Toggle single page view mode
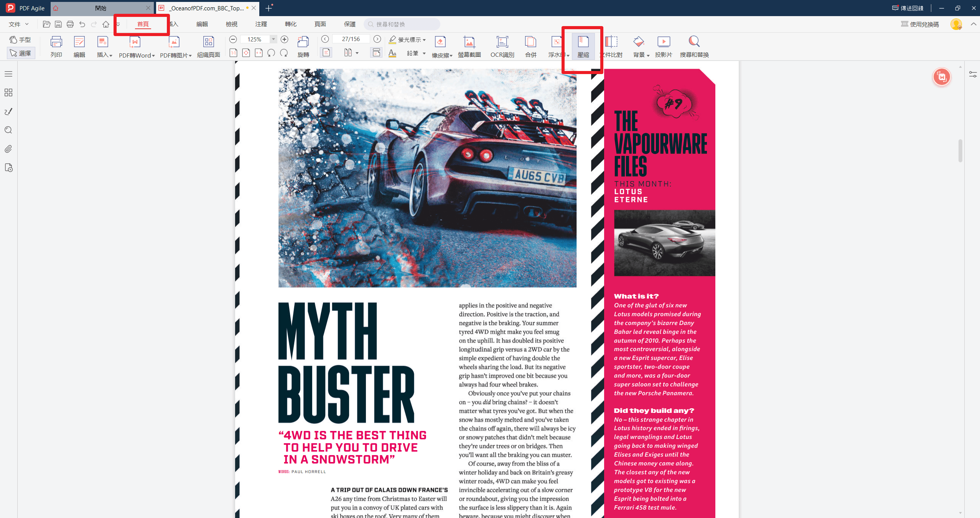980x518 pixels. coord(326,53)
